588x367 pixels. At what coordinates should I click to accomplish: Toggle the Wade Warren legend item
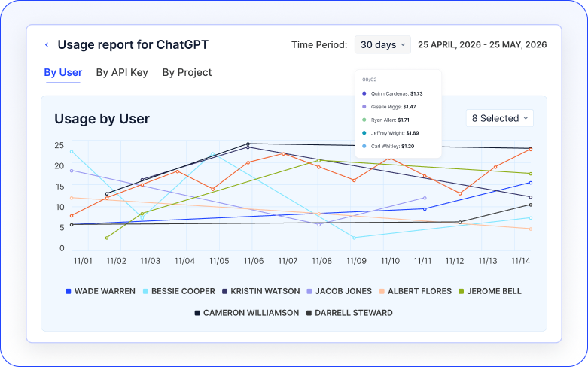(100, 291)
